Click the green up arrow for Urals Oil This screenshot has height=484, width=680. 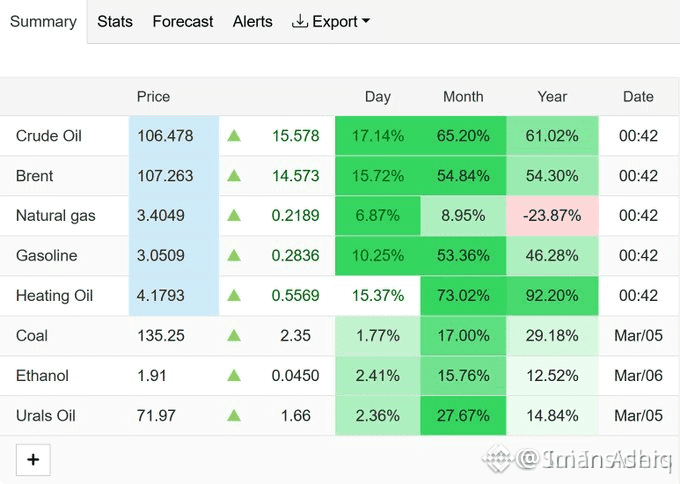coord(234,415)
